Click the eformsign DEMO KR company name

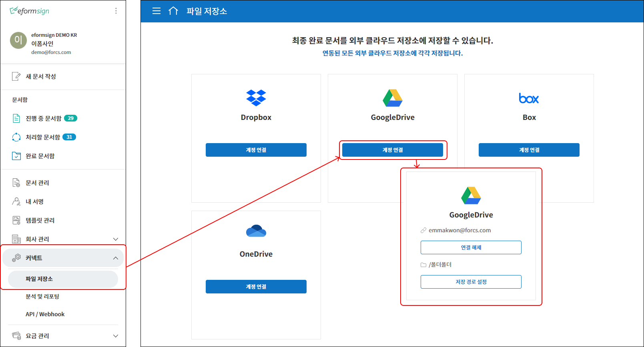point(54,35)
